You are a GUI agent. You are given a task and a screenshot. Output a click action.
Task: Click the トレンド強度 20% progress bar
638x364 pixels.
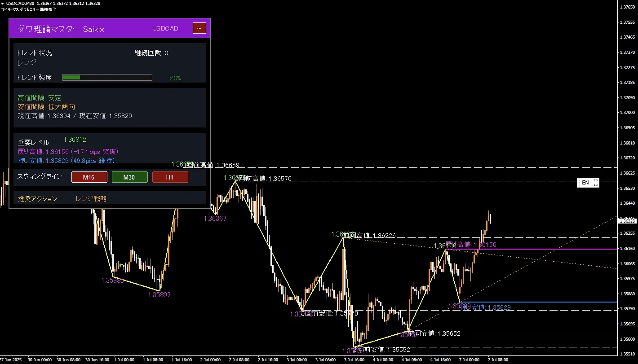[x=107, y=78]
